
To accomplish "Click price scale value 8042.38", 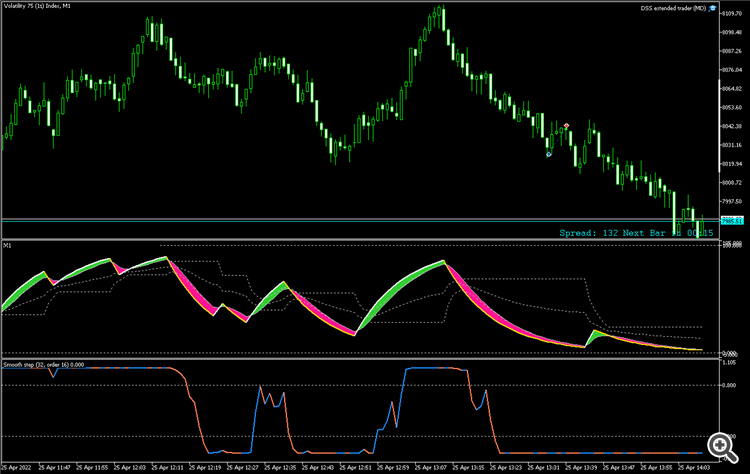I will [x=732, y=126].
